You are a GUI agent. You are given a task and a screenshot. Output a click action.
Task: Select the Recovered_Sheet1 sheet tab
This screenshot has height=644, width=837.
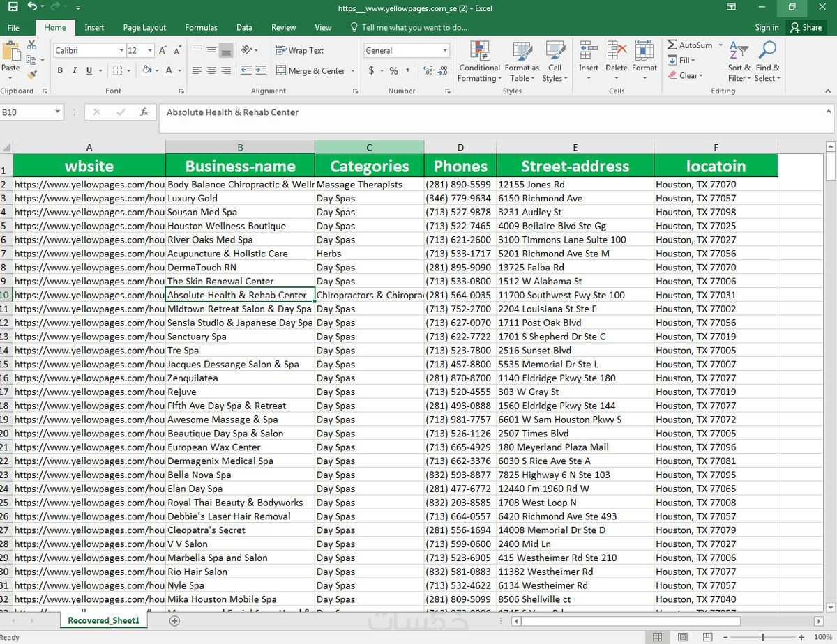[x=103, y=620]
